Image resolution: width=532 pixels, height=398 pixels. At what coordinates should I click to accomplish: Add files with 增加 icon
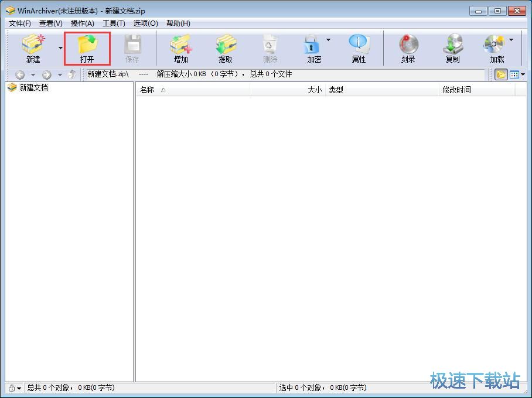pyautogui.click(x=181, y=49)
